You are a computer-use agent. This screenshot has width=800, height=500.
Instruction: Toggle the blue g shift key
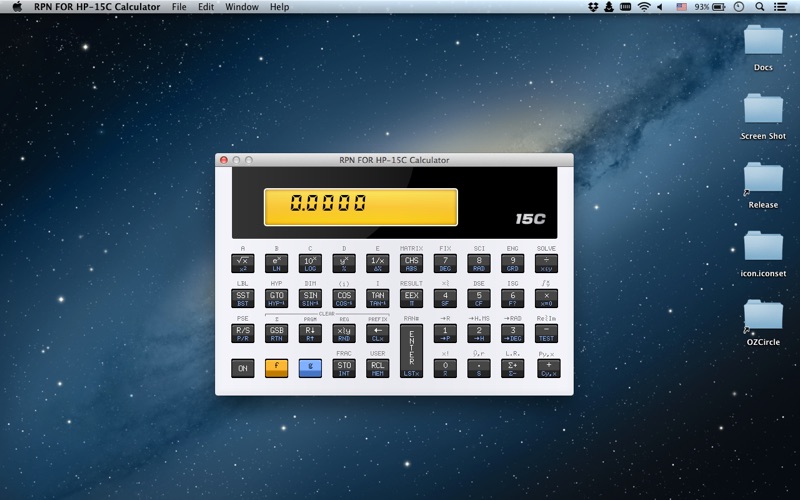310,368
